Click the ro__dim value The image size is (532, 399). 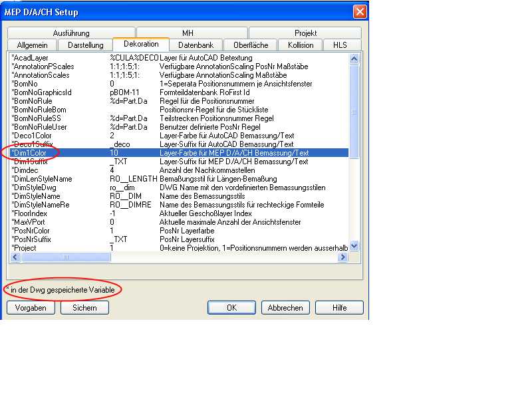tap(122, 188)
